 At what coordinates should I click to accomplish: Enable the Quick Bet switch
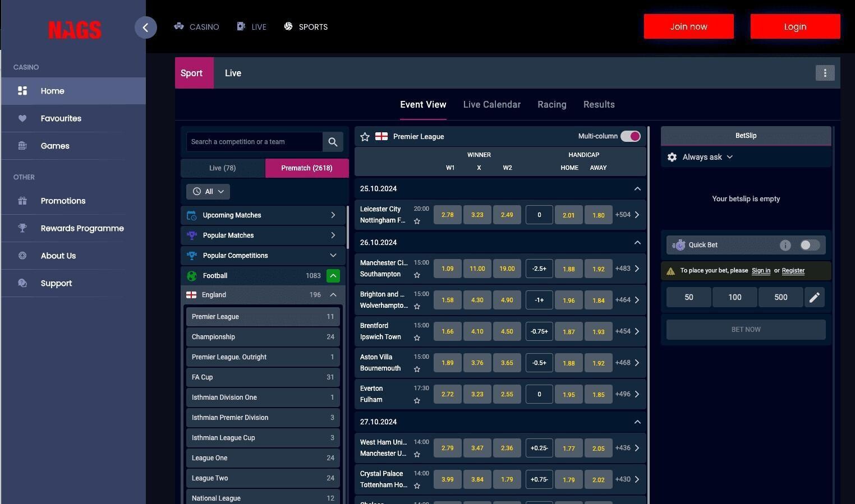point(810,245)
